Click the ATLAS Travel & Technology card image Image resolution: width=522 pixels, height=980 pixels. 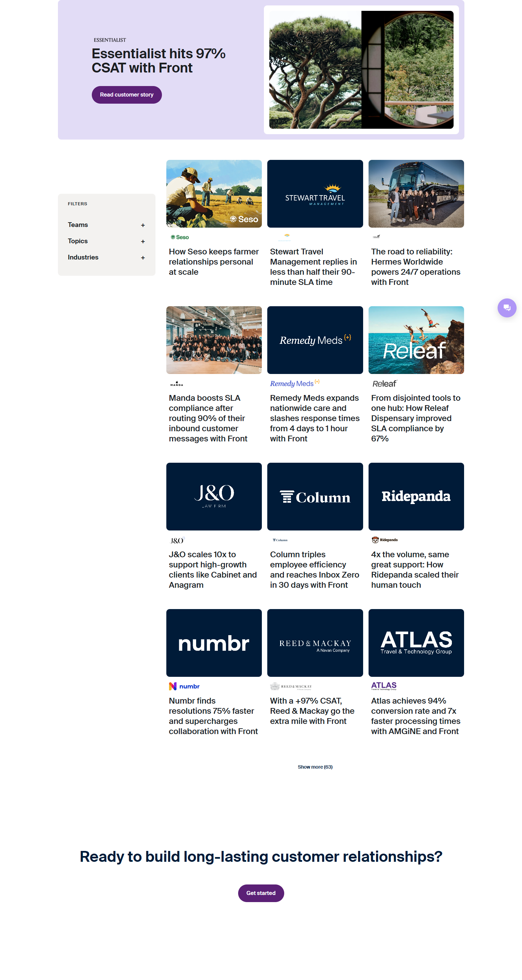(x=416, y=643)
